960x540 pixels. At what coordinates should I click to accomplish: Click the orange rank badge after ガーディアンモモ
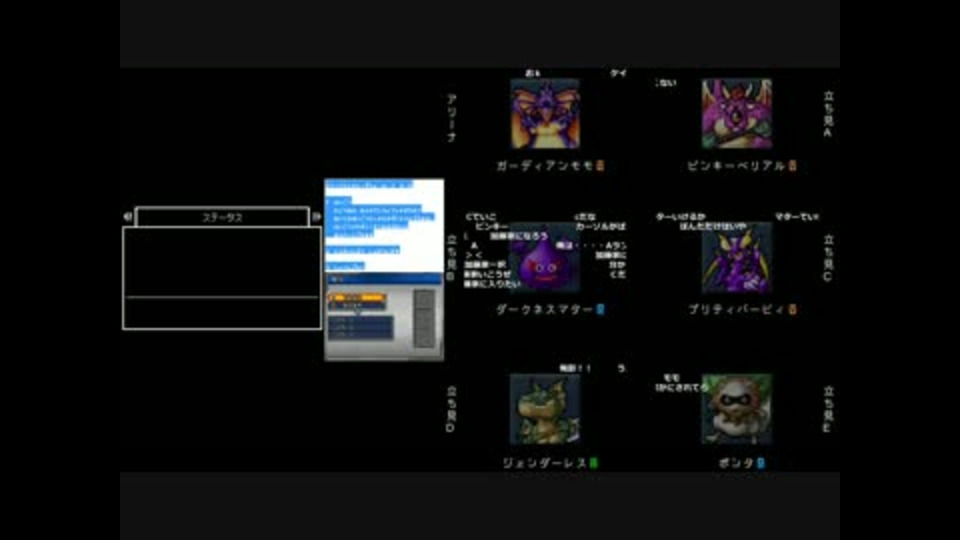600,166
